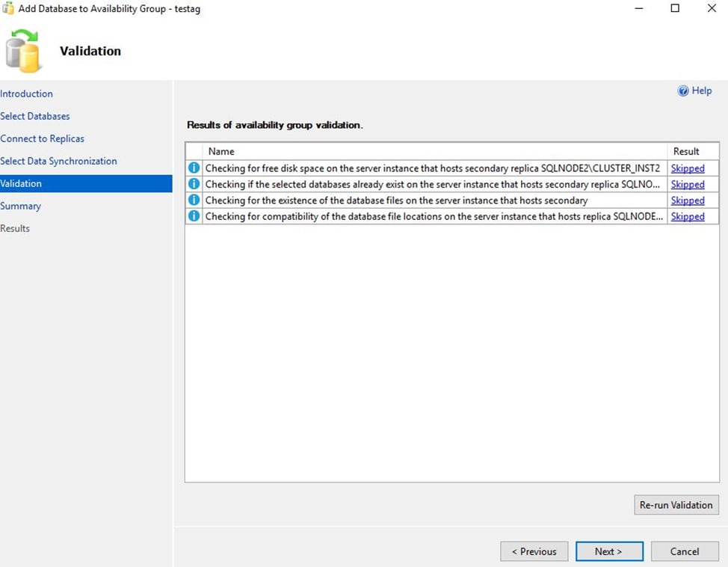Image resolution: width=728 pixels, height=567 pixels.
Task: Open the Connect to Replicas step
Action: coord(43,138)
